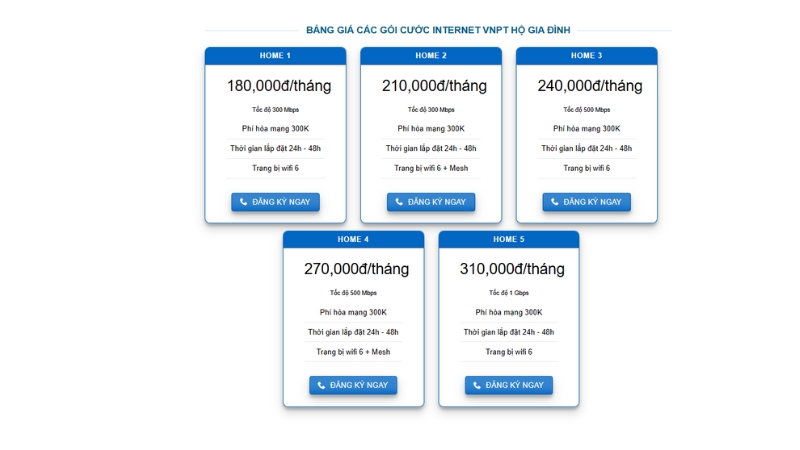The height and width of the screenshot is (450, 800).
Task: Click Thời gian lắp đặt row in HOME 2
Action: click(x=431, y=148)
